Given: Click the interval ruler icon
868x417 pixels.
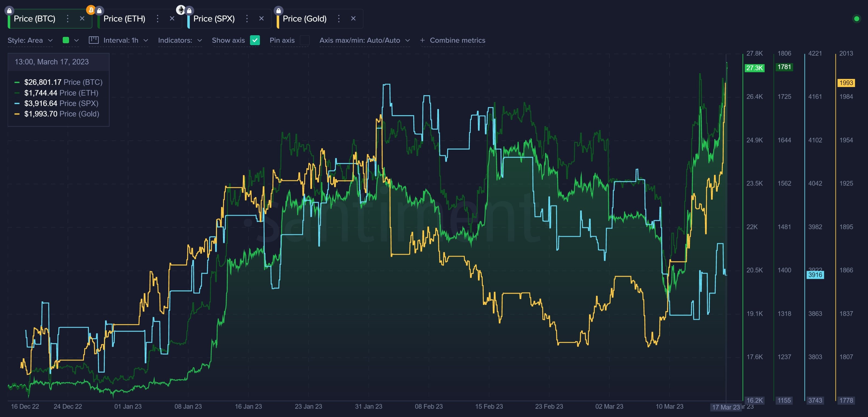Looking at the screenshot, I should (94, 40).
